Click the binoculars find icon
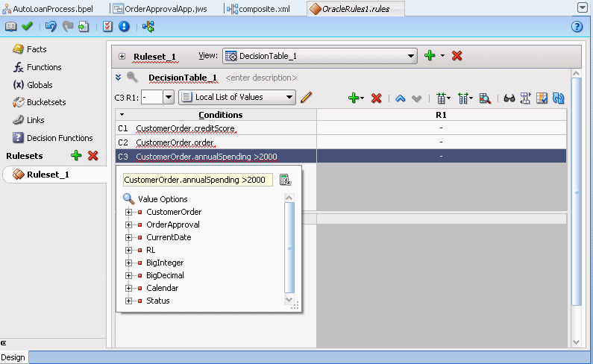The image size is (593, 364). (509, 98)
